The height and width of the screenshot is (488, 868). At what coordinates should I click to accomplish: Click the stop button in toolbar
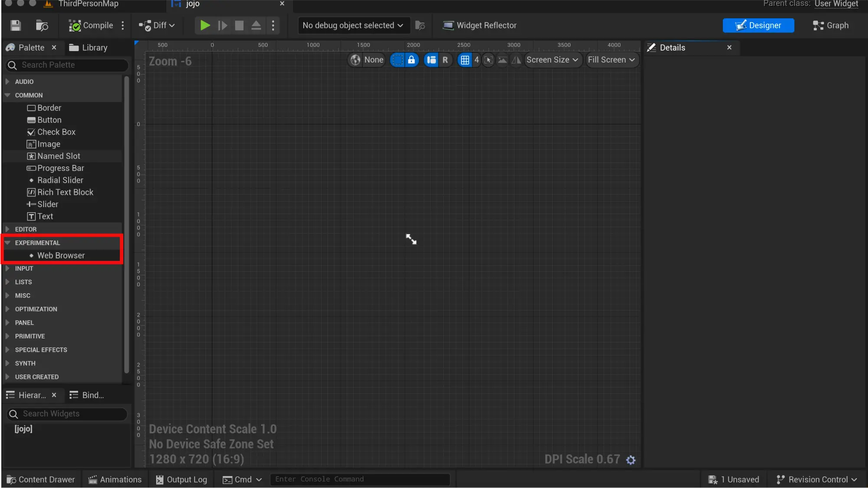coord(238,25)
